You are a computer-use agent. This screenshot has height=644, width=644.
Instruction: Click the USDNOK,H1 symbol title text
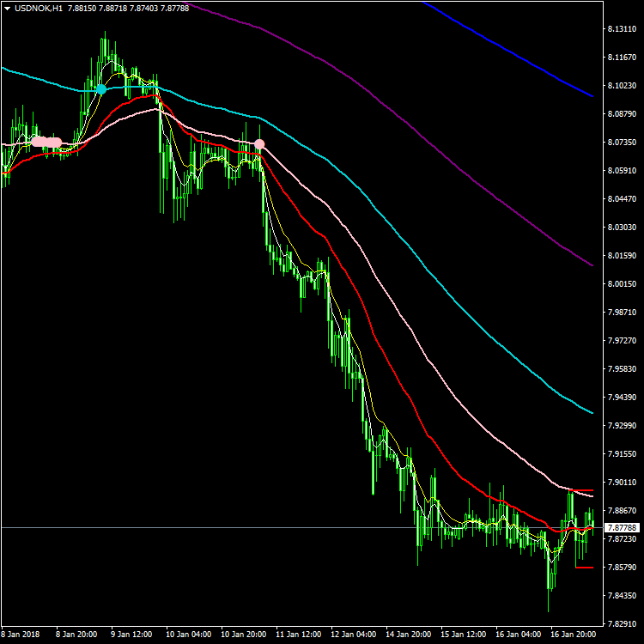point(39,9)
